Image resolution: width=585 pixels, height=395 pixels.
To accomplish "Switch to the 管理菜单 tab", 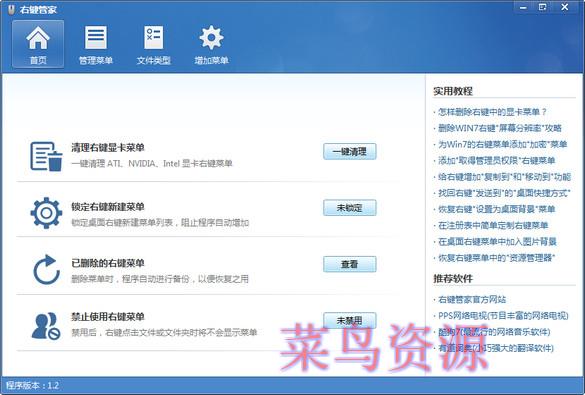I will [x=96, y=44].
